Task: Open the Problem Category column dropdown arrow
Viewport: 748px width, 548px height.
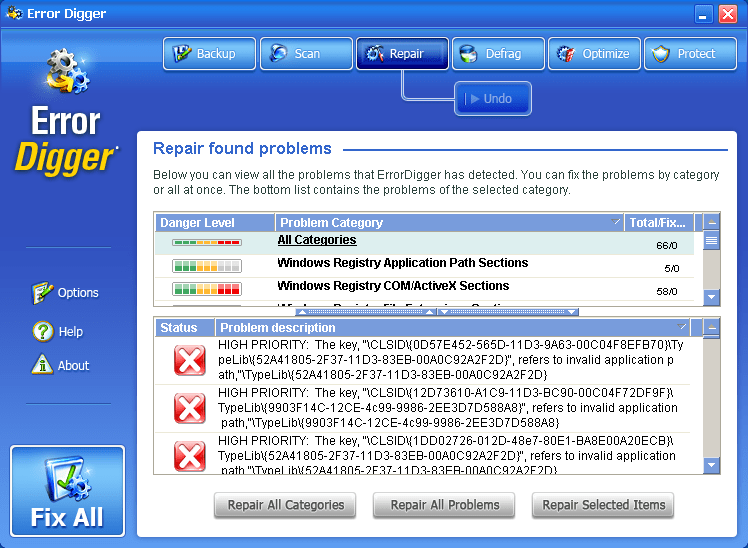Action: [615, 222]
